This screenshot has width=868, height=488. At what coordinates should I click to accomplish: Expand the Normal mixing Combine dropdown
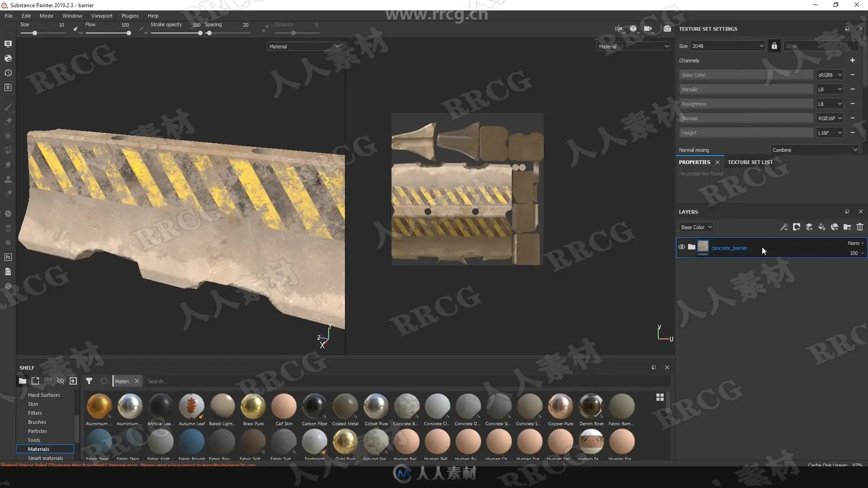[814, 150]
